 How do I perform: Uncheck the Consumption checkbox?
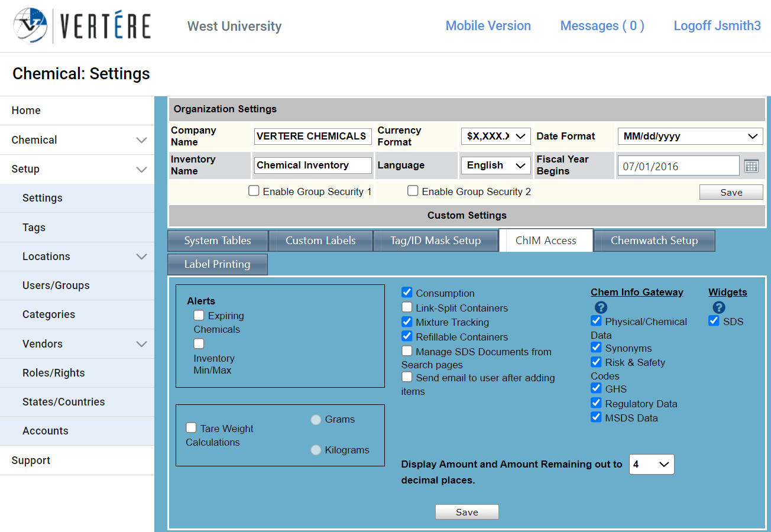pyautogui.click(x=407, y=293)
